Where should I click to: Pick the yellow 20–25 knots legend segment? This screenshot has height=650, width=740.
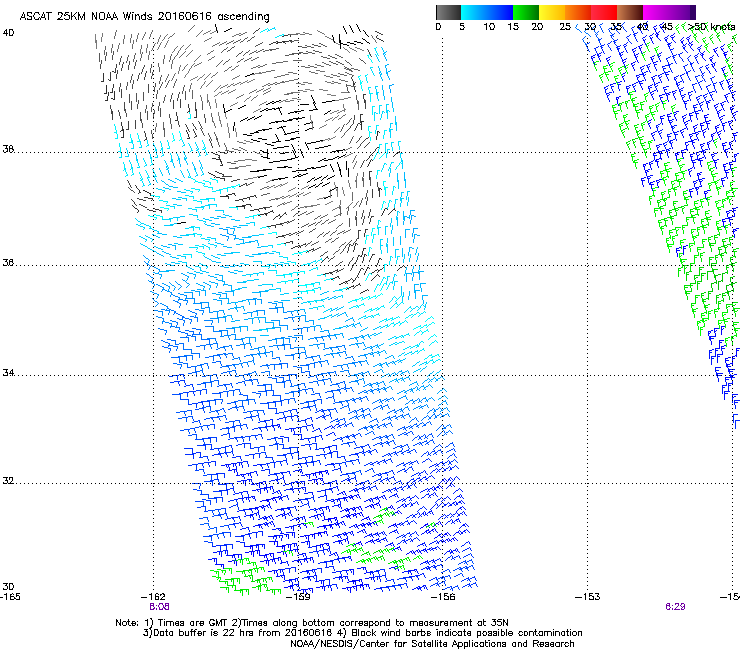[x=552, y=12]
